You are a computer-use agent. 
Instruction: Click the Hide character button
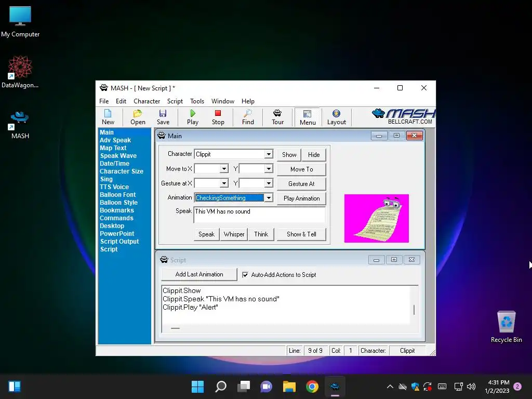(314, 155)
